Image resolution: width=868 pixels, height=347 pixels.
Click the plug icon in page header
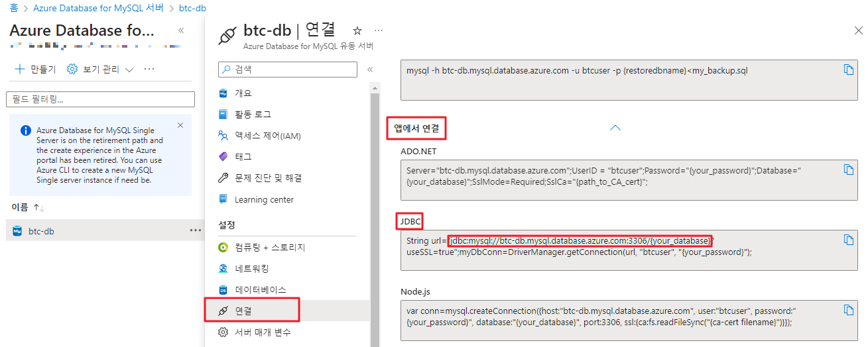tap(227, 34)
